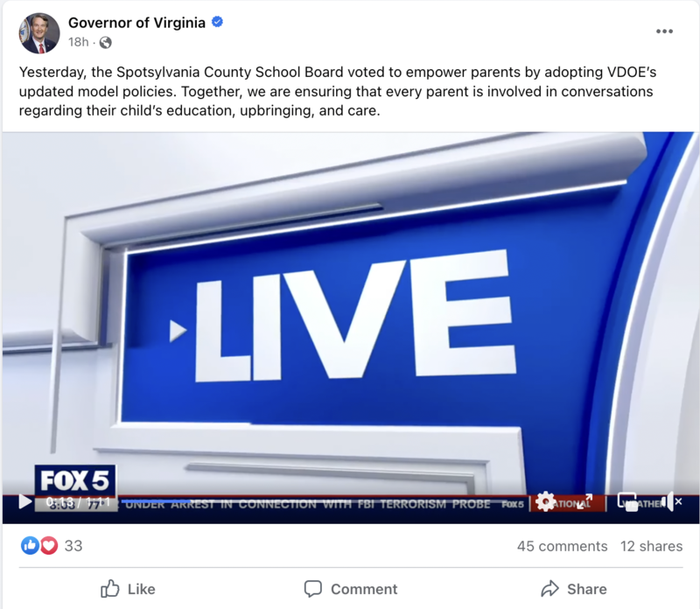This screenshot has height=609, width=700.
Task: Play the Fox 5 video
Action: click(25, 502)
